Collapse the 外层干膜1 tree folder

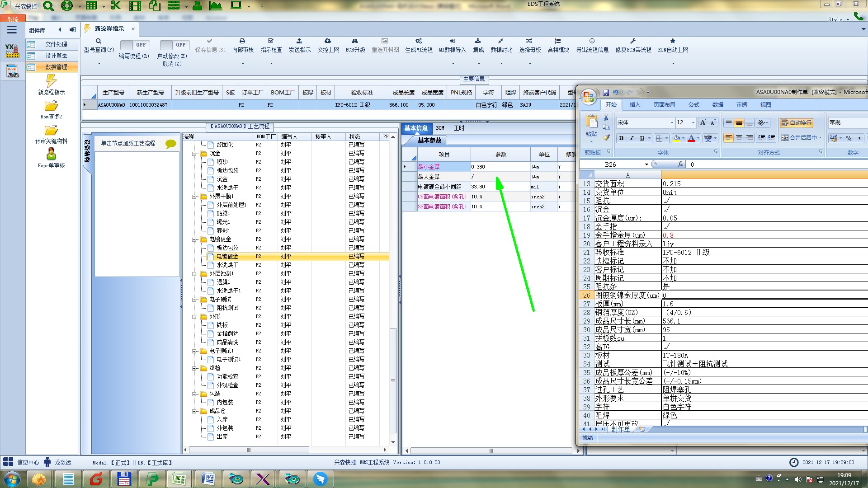pyautogui.click(x=194, y=197)
